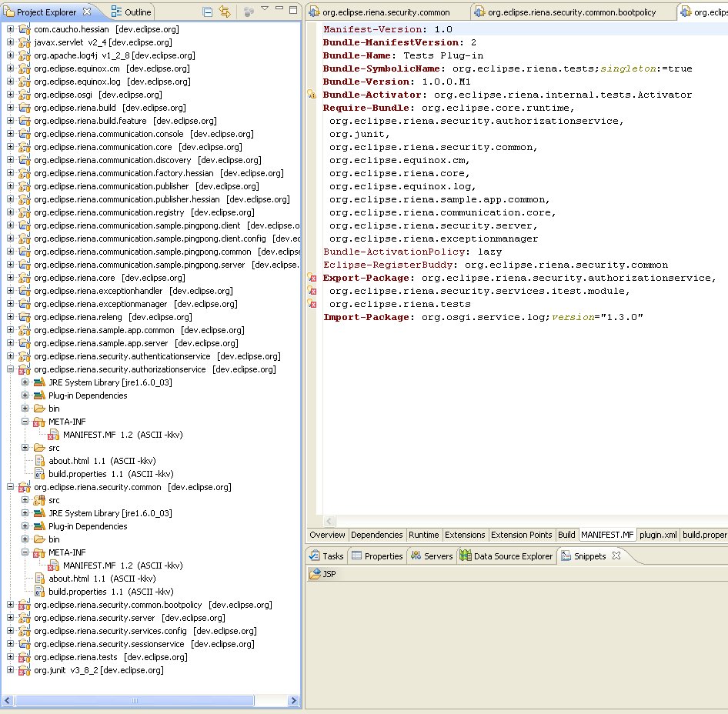The height and width of the screenshot is (714, 728).
Task: Open the Data Source Explorer tab
Action: 506,556
